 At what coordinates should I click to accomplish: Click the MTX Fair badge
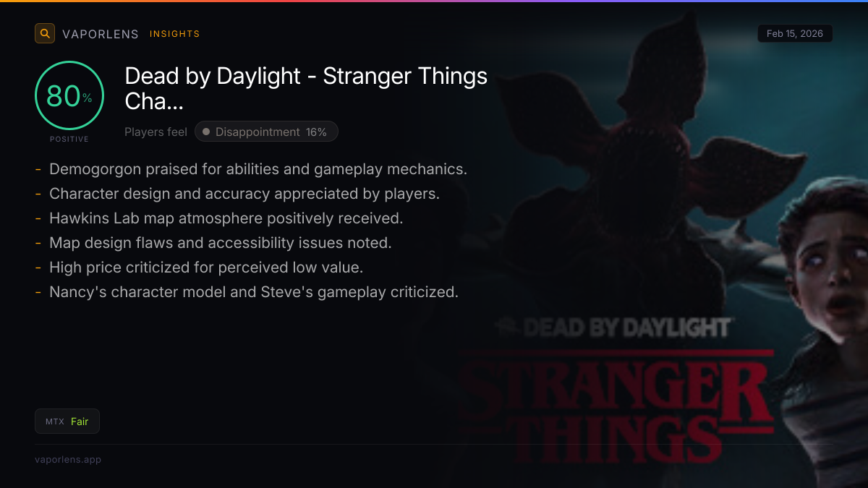[x=67, y=421]
